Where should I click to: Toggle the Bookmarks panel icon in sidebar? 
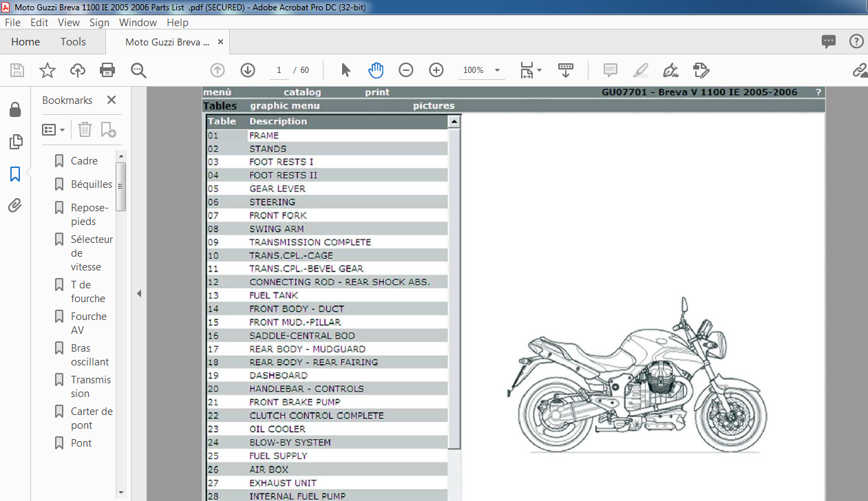(15, 174)
